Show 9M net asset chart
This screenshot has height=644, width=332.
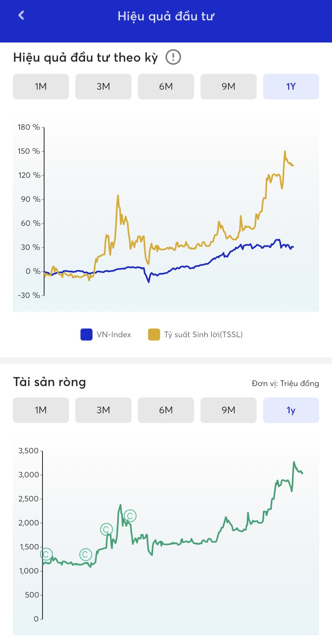click(229, 410)
